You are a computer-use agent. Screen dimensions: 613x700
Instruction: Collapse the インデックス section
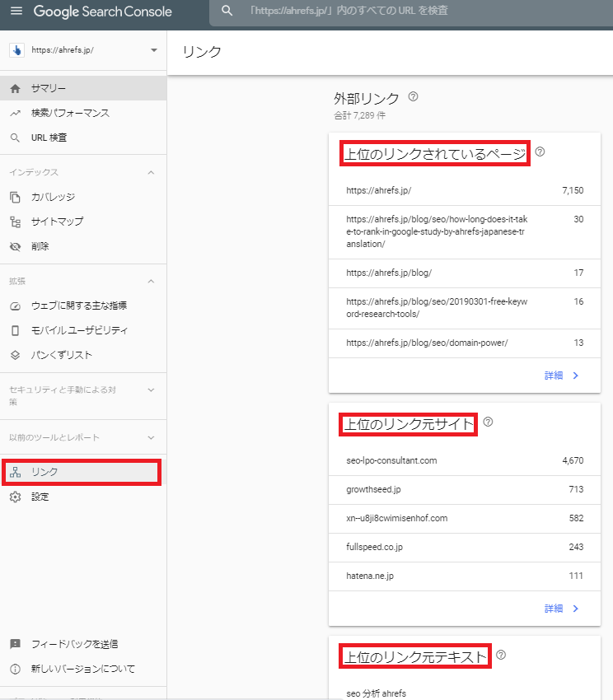click(x=151, y=172)
